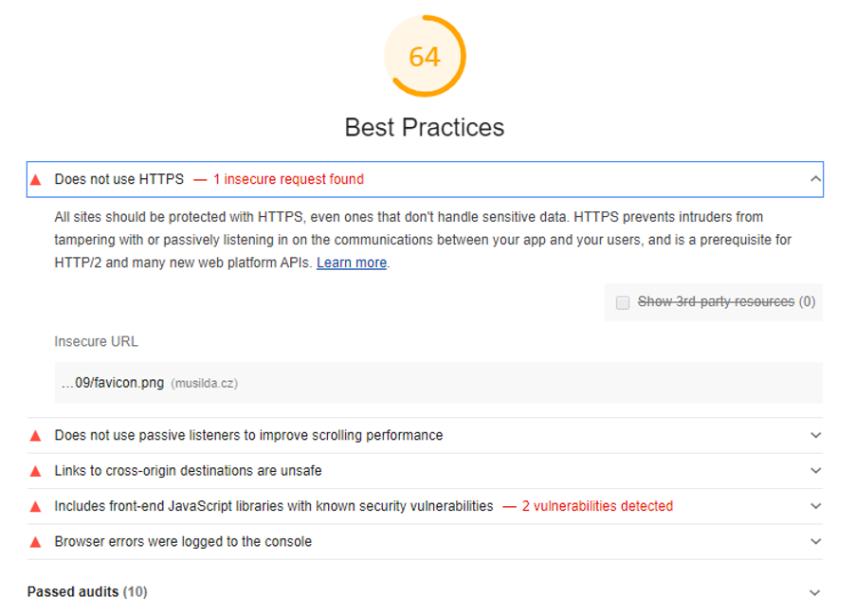Expand JavaScript vulnerabilities audit chevron
Screen dimensions: 855x616
click(815, 506)
